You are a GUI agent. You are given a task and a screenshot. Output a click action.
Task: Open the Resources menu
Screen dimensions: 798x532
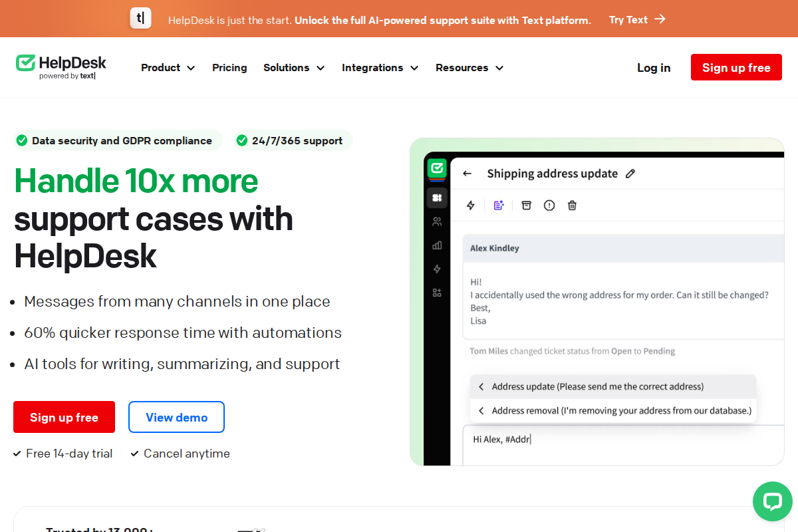click(x=469, y=68)
